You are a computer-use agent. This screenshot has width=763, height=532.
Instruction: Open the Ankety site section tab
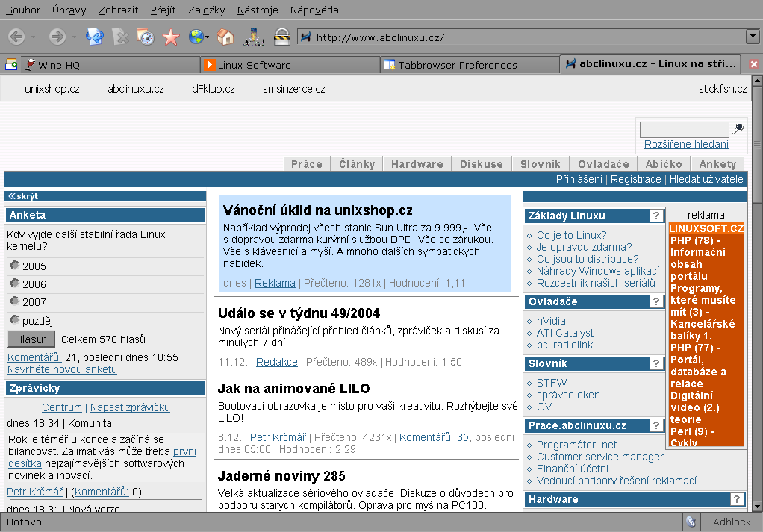pyautogui.click(x=717, y=164)
